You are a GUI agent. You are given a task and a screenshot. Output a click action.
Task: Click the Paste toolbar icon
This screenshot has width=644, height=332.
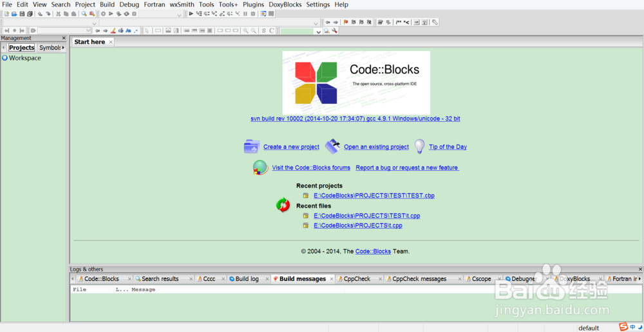[73, 14]
